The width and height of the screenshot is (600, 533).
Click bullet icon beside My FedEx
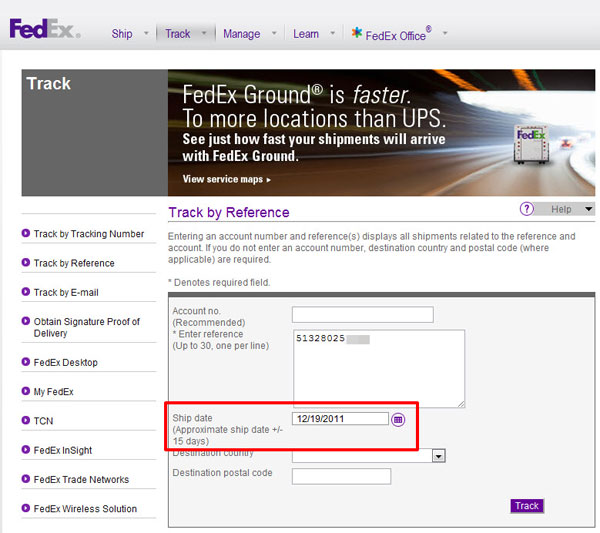(x=26, y=391)
